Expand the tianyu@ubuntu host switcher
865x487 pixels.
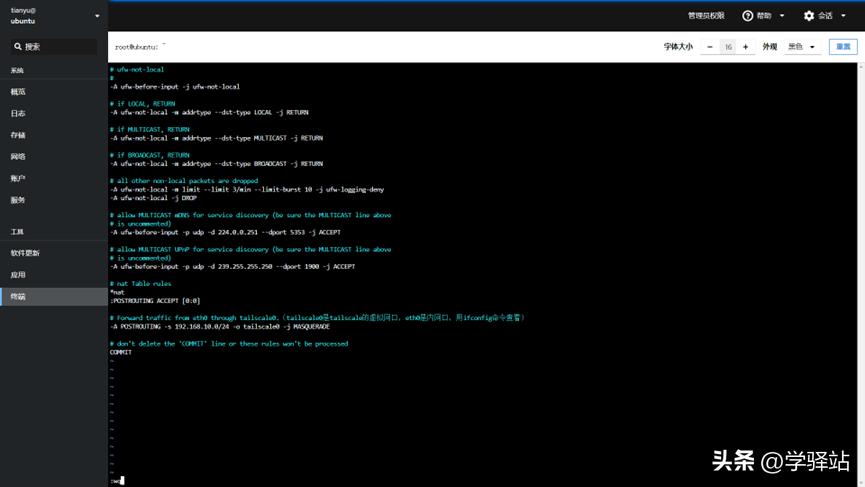coord(97,16)
